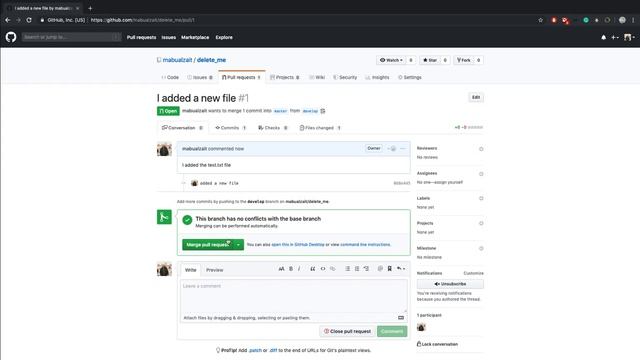
Task: Lock conversation link
Action: coord(438,344)
